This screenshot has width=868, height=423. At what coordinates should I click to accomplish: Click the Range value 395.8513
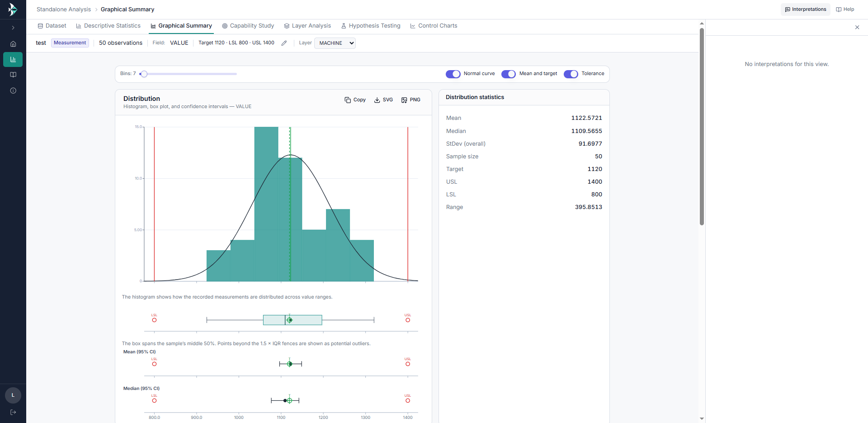click(x=588, y=207)
